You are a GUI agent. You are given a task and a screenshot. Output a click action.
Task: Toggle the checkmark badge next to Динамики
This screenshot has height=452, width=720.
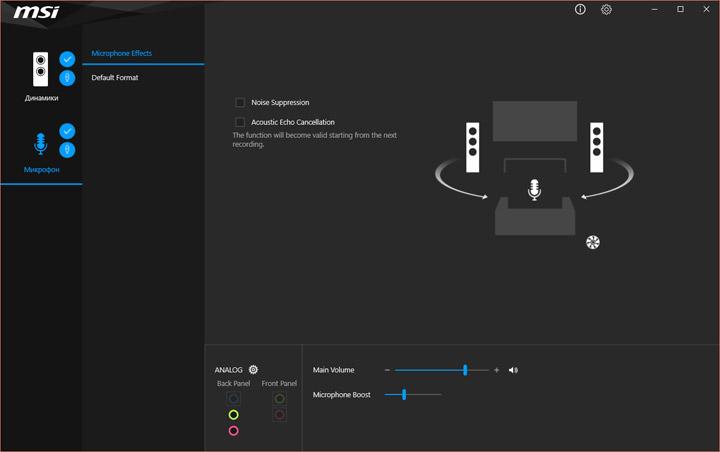click(67, 59)
